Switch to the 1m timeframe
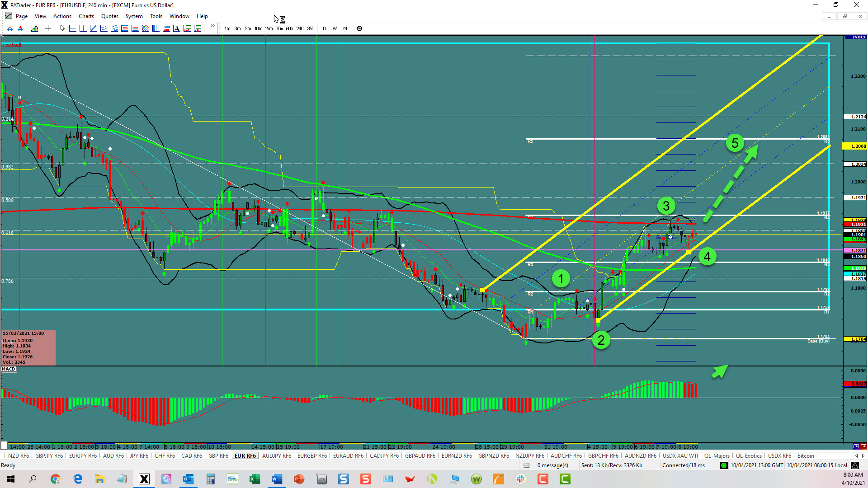 (227, 28)
